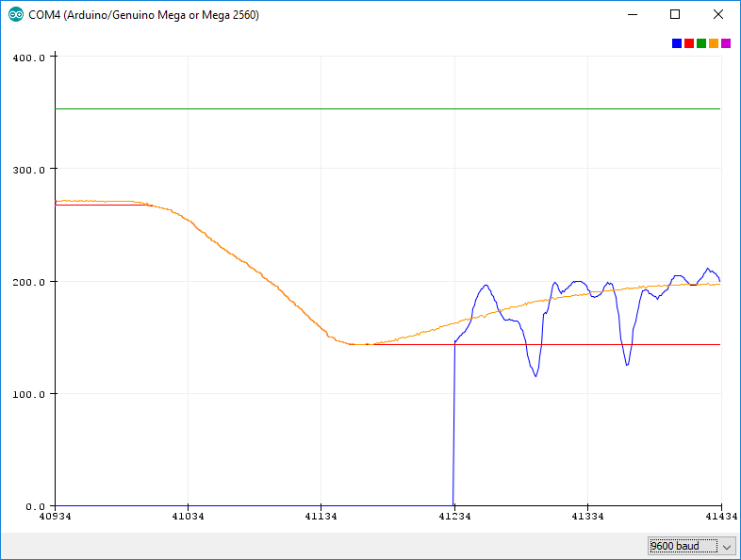This screenshot has height=560, width=741.
Task: Click the 0.0 y-axis label
Action: click(36, 506)
